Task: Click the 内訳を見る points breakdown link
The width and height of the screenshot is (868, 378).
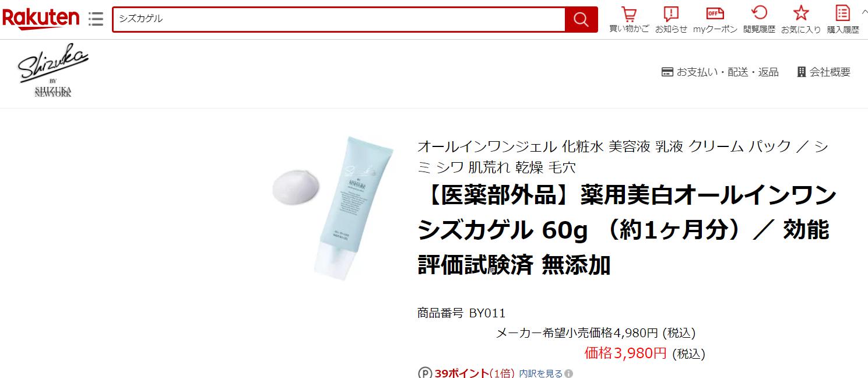Action: [x=540, y=373]
